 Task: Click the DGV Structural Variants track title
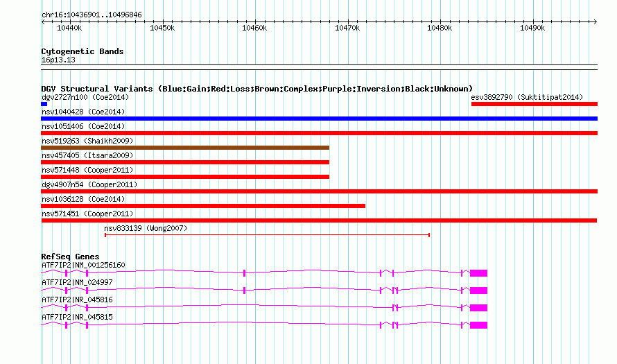[257, 89]
